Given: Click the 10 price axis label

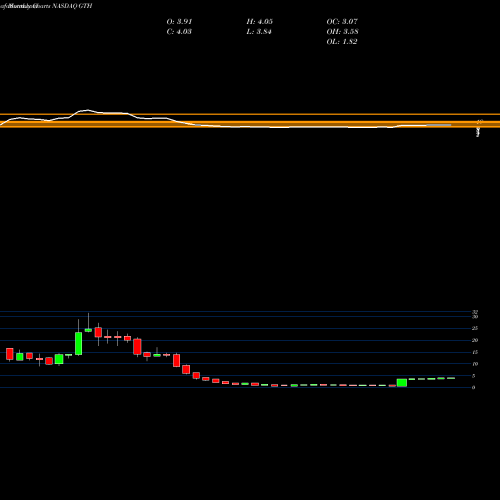Looking at the screenshot, I should tap(475, 364).
